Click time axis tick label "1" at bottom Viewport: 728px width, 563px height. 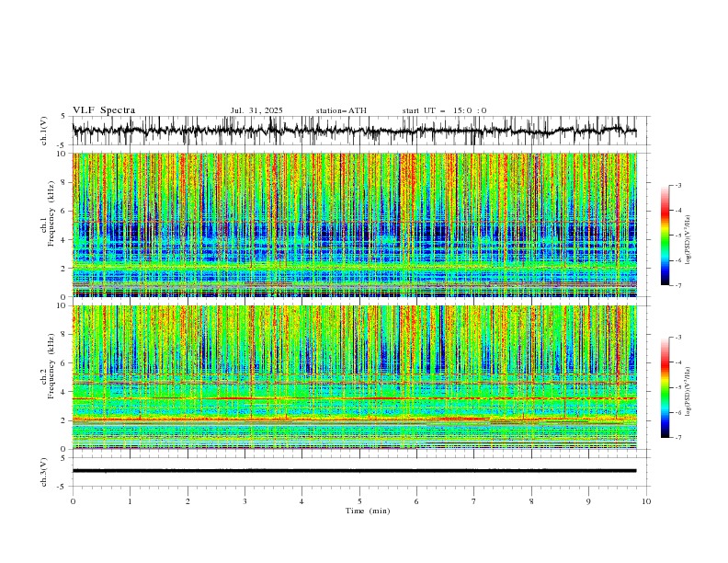tap(130, 501)
